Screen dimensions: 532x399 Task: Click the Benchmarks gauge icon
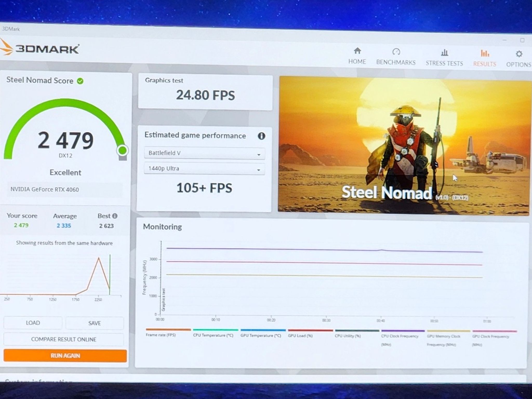(x=396, y=51)
